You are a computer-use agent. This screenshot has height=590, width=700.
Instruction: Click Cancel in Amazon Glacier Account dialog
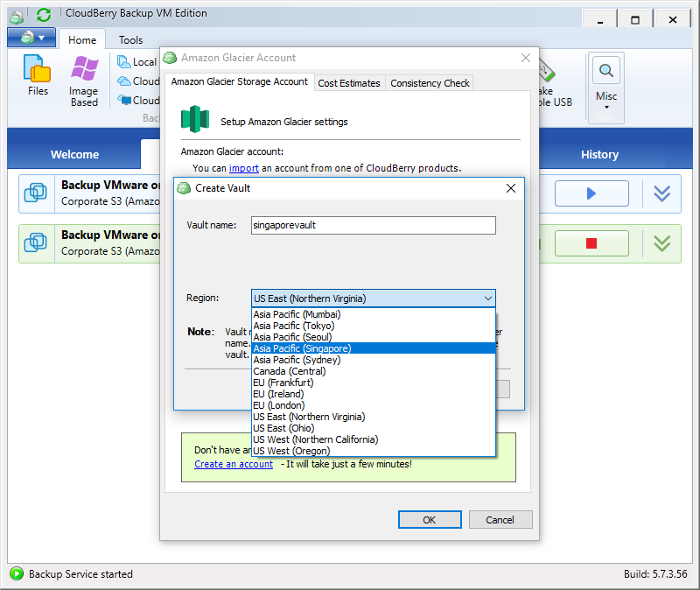(x=500, y=520)
